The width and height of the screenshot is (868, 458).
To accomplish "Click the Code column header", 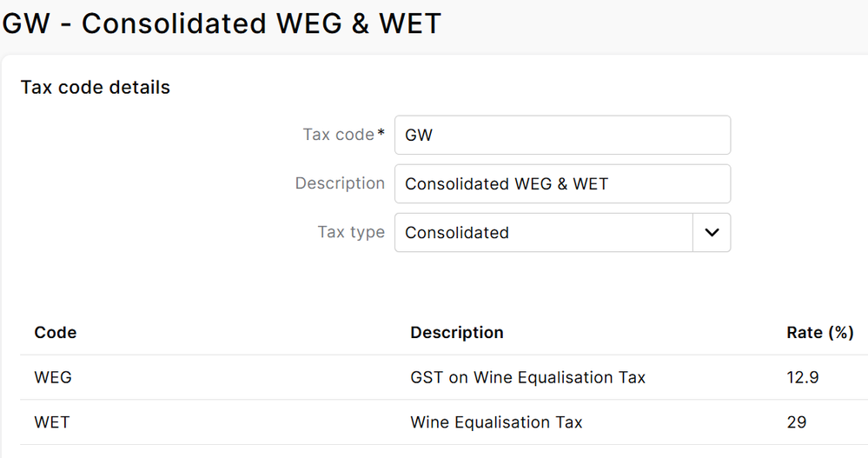I will [56, 333].
